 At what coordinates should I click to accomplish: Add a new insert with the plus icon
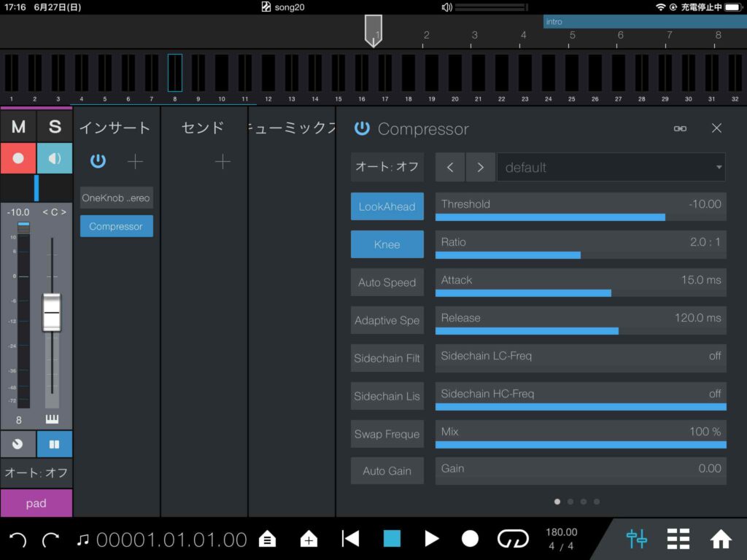pos(134,161)
